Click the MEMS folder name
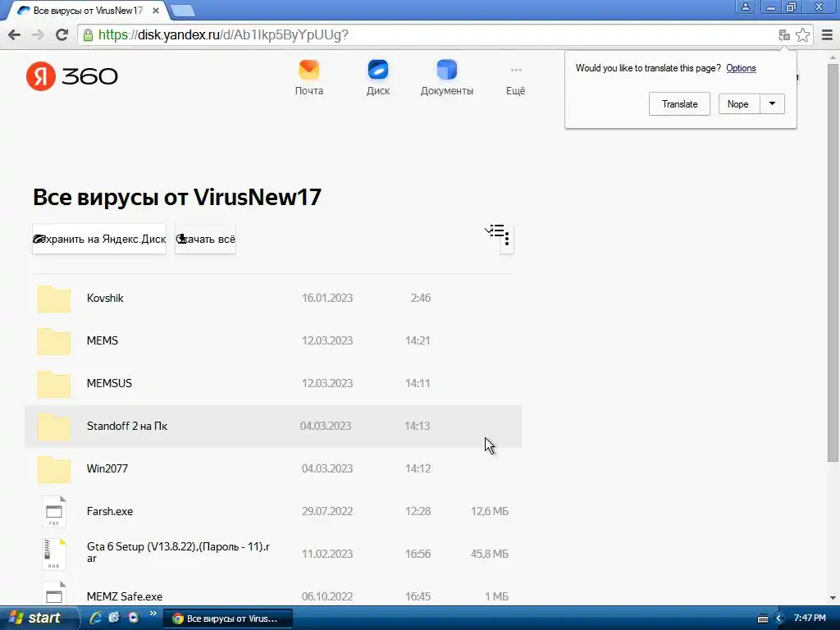The height and width of the screenshot is (630, 840). point(103,340)
